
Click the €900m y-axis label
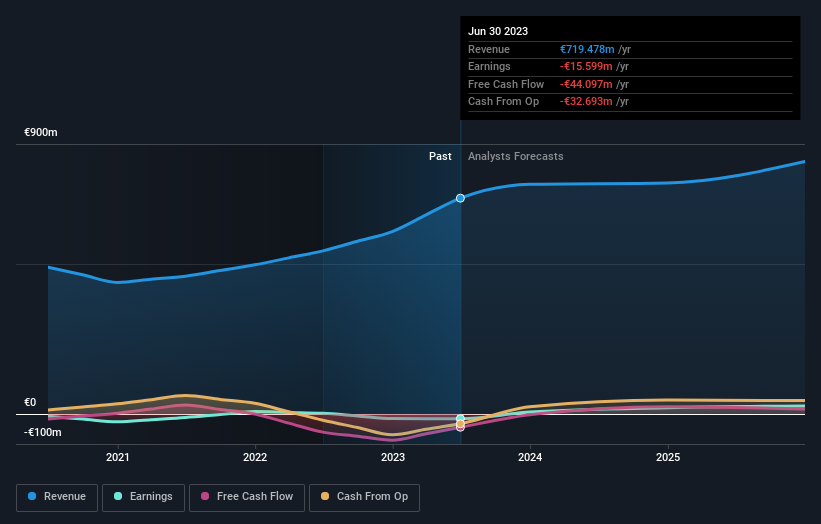pos(41,132)
